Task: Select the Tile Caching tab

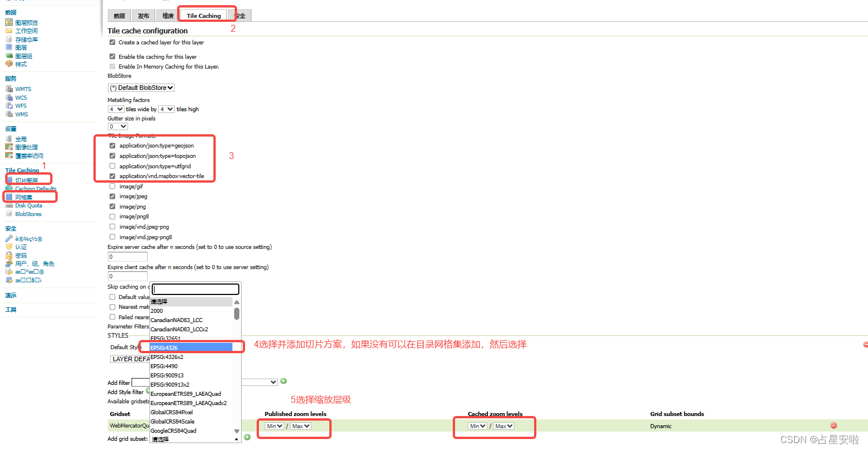Action: coord(204,16)
